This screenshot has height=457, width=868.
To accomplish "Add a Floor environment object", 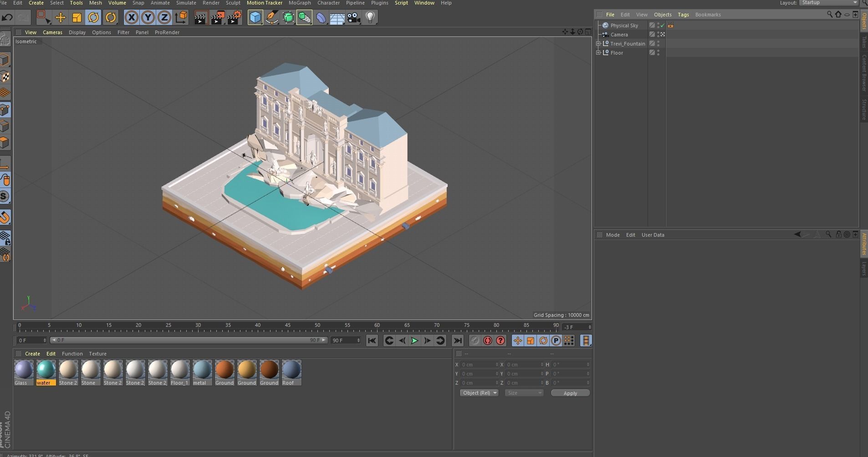I will coord(337,18).
